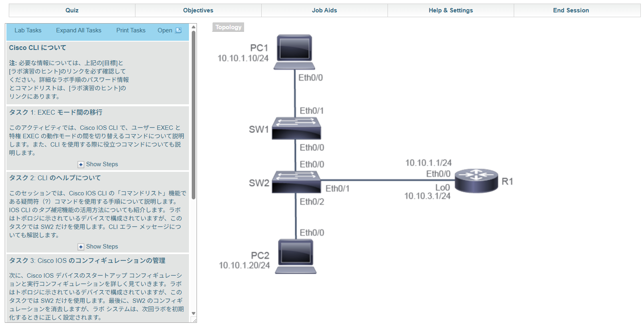Expand Show Steps for Task 2
This screenshot has width=644, height=330.
click(98, 247)
